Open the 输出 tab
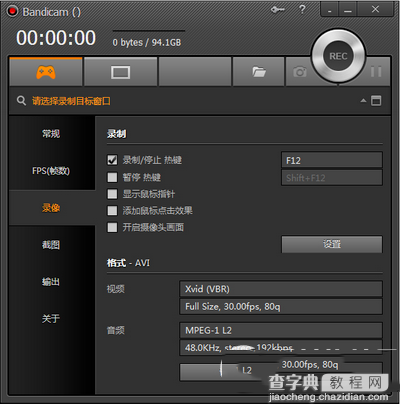The width and height of the screenshot is (400, 404). (51, 282)
